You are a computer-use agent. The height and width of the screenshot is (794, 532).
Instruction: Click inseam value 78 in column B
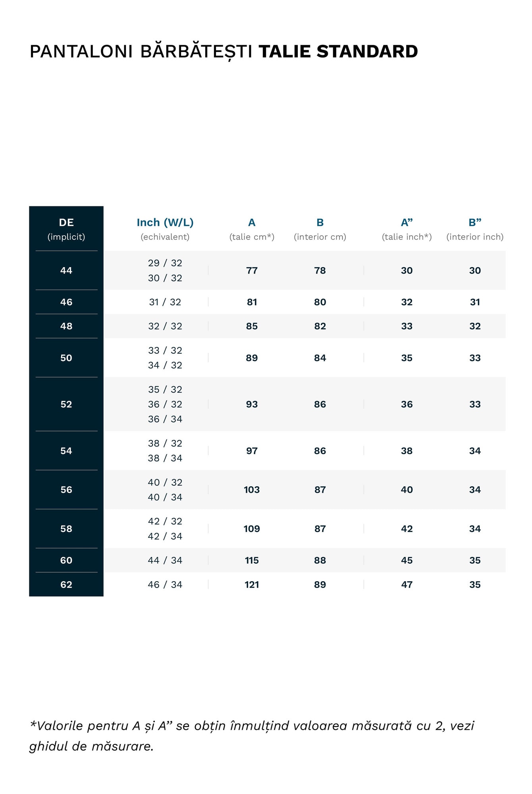click(x=320, y=270)
